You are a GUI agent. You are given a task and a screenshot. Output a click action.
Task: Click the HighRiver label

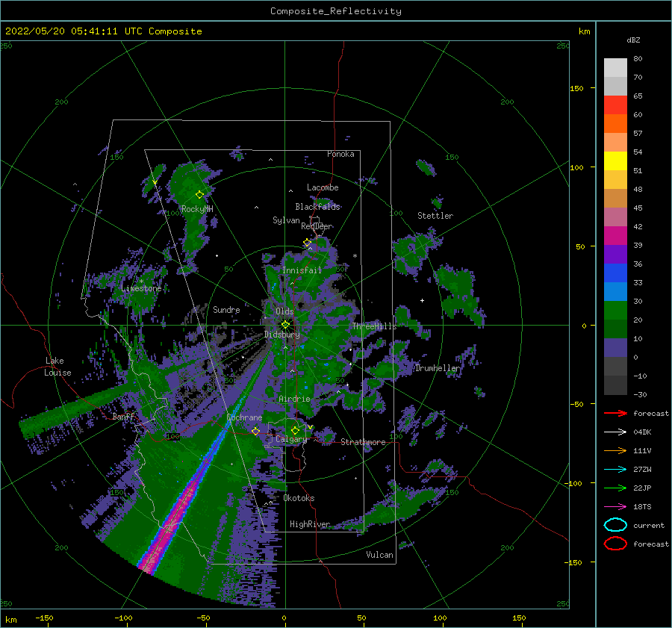pyautogui.click(x=310, y=524)
